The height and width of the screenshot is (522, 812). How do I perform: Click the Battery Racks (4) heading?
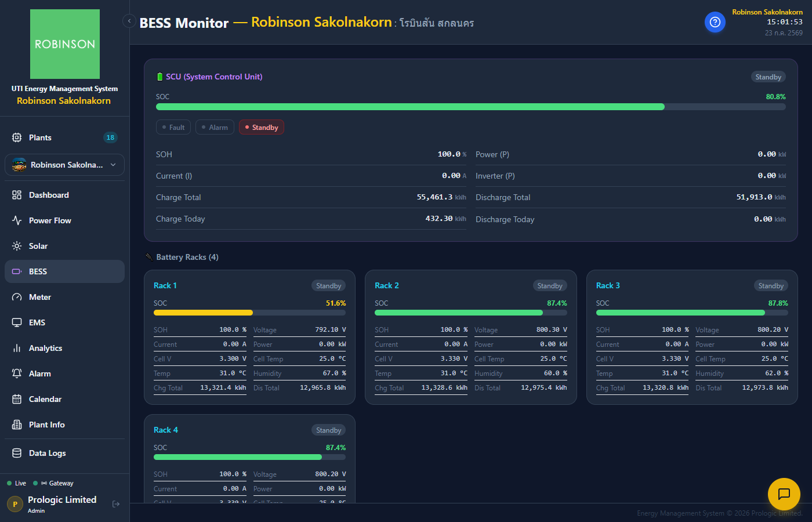tap(187, 257)
